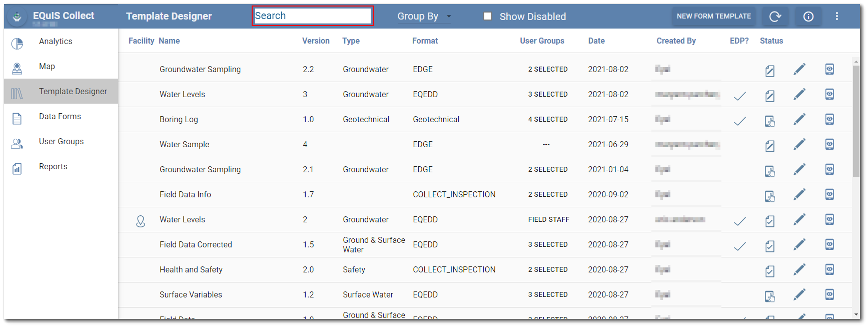868x327 pixels.
Task: Edit the Health and Safety template
Action: point(799,269)
